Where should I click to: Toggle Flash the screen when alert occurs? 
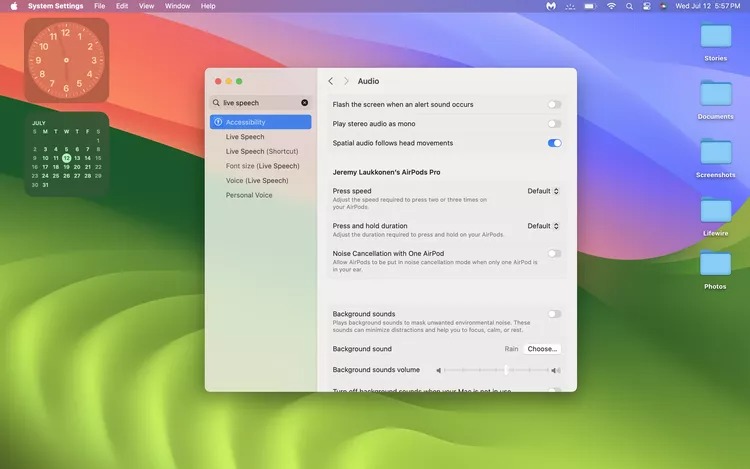(554, 104)
